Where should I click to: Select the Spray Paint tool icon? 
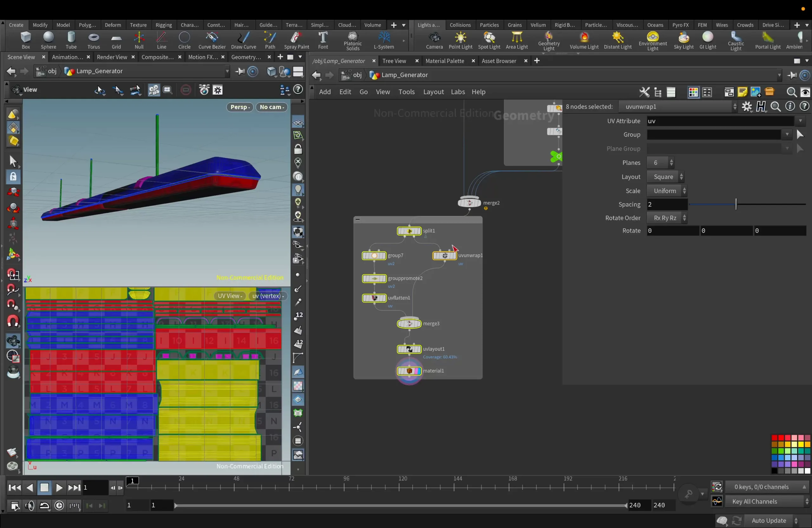tap(296, 38)
